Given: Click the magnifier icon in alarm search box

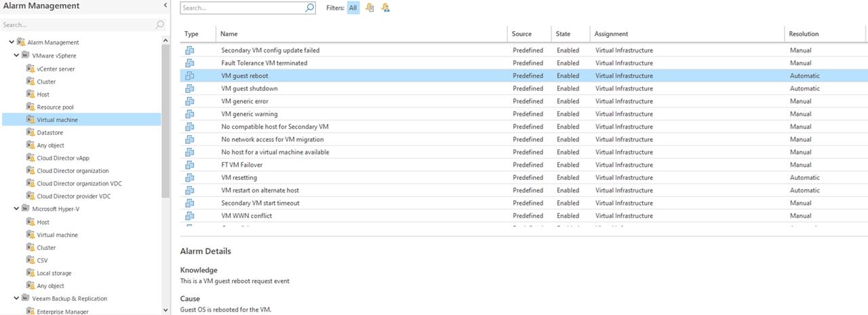Looking at the screenshot, I should (x=309, y=8).
